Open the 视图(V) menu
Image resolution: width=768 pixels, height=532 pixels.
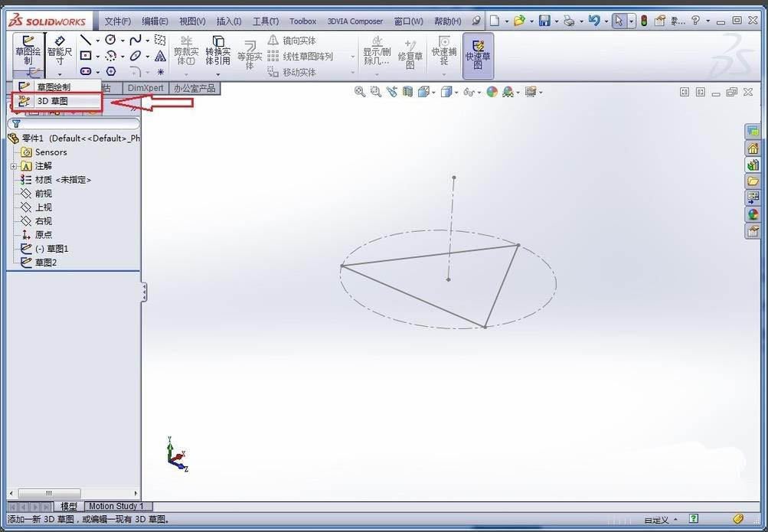click(192, 21)
